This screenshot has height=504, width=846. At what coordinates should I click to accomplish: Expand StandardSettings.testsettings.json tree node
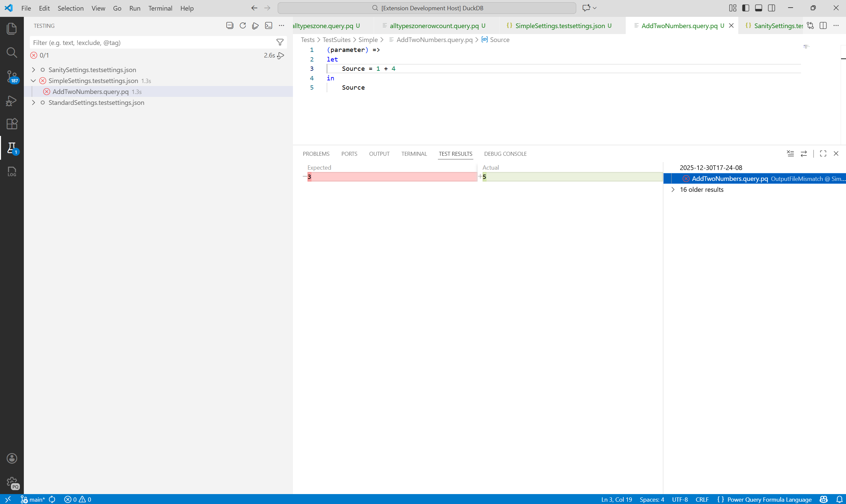click(33, 102)
